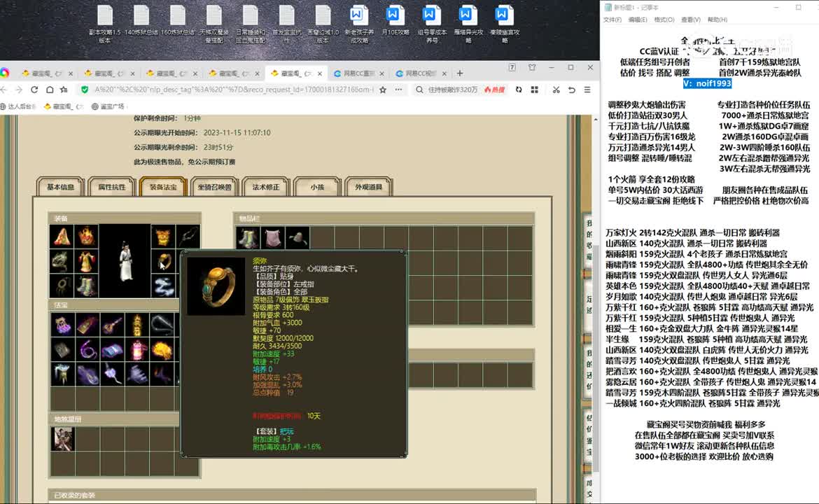Open Notepad 文件(F) menu
This screenshot has height=504, width=819.
(x=612, y=20)
